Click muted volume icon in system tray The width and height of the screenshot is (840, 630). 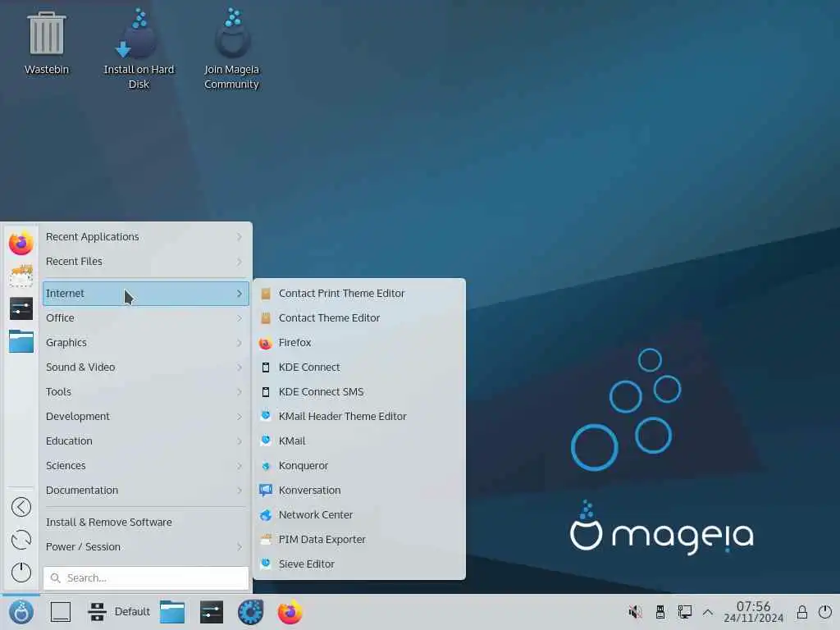636,612
